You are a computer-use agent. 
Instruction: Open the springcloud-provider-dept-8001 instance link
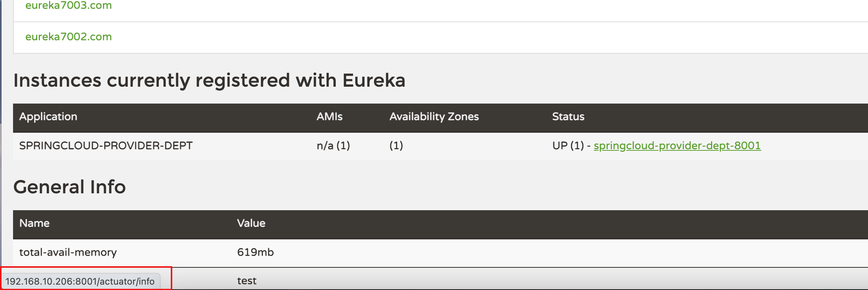[x=677, y=146]
